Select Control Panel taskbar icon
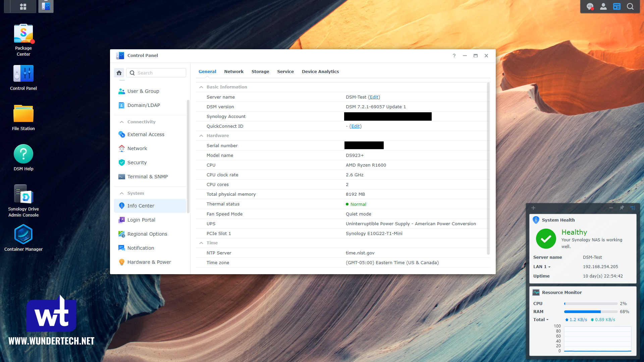 click(x=46, y=6)
